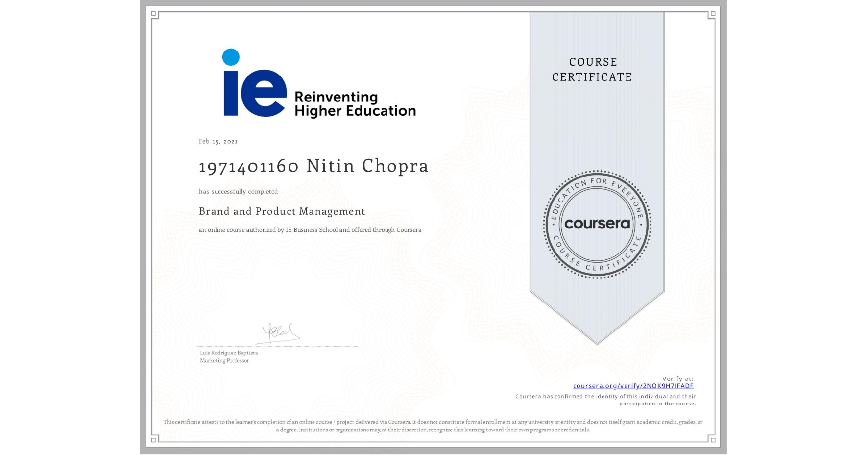Click the Marketing Professor title text
The width and height of the screenshot is (868, 455).
[x=224, y=360]
